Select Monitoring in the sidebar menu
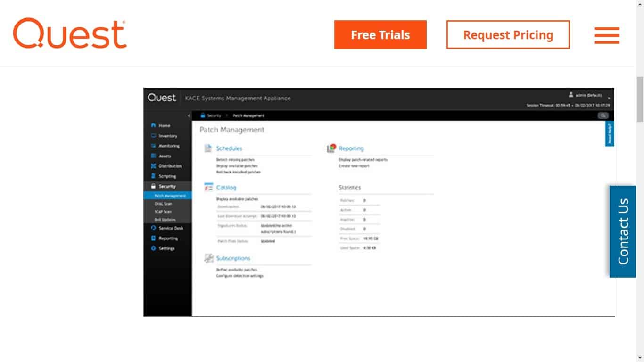644x362 pixels. [169, 146]
